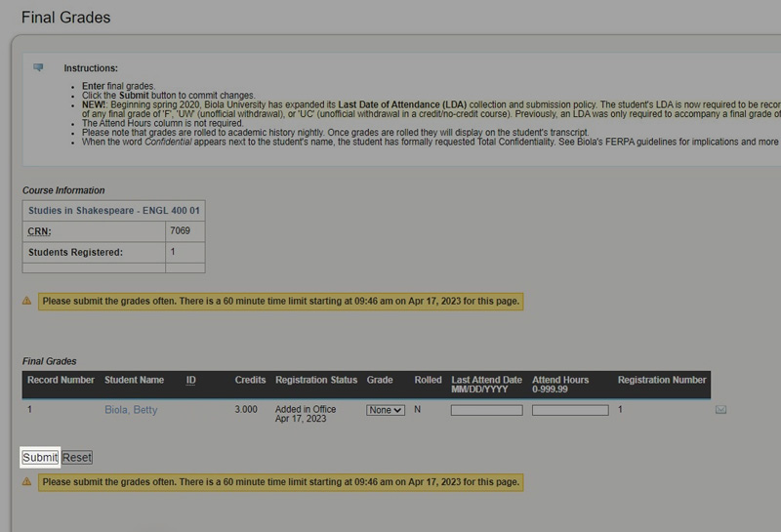Open the Grade dropdown for Betty Biola
The height and width of the screenshot is (532, 781).
(385, 410)
